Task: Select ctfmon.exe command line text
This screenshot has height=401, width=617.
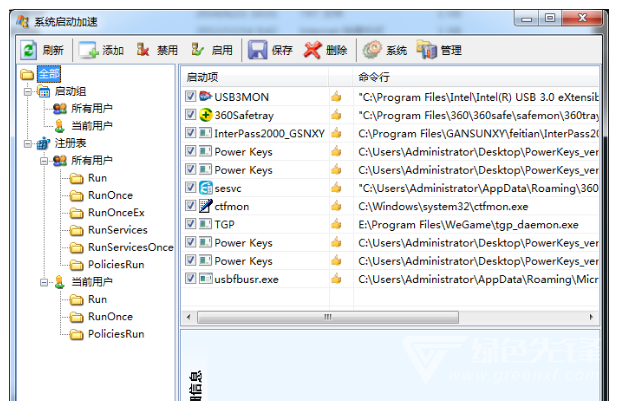Action: click(443, 206)
